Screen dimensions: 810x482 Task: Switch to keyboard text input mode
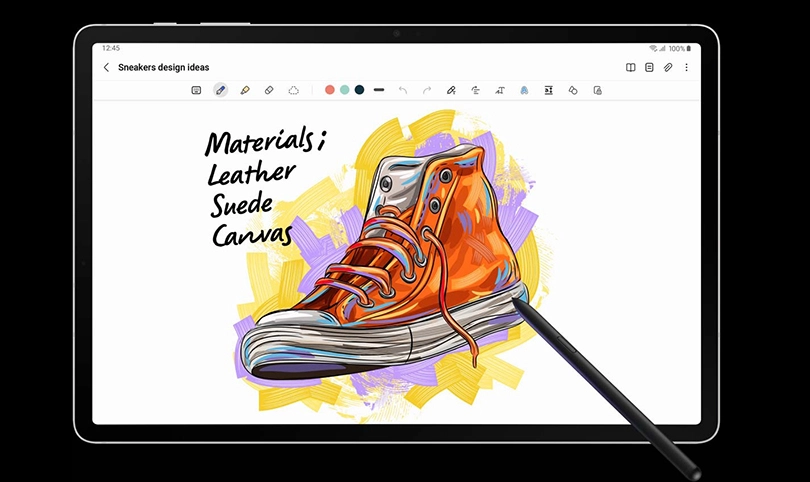pyautogui.click(x=196, y=90)
